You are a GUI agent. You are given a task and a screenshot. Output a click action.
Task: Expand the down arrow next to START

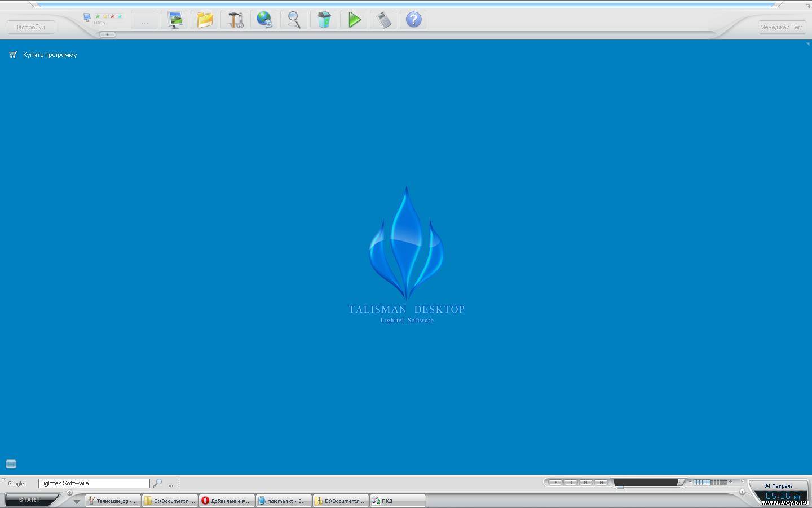click(x=77, y=501)
